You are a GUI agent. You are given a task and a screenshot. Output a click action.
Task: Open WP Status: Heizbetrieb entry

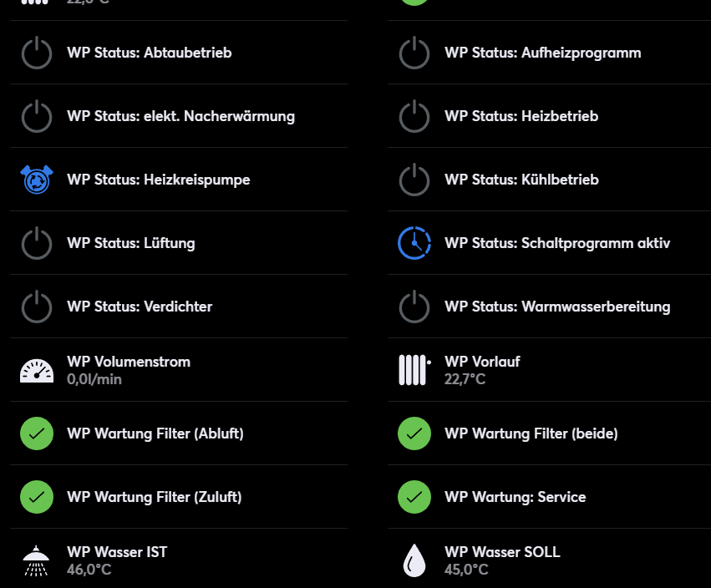point(521,116)
